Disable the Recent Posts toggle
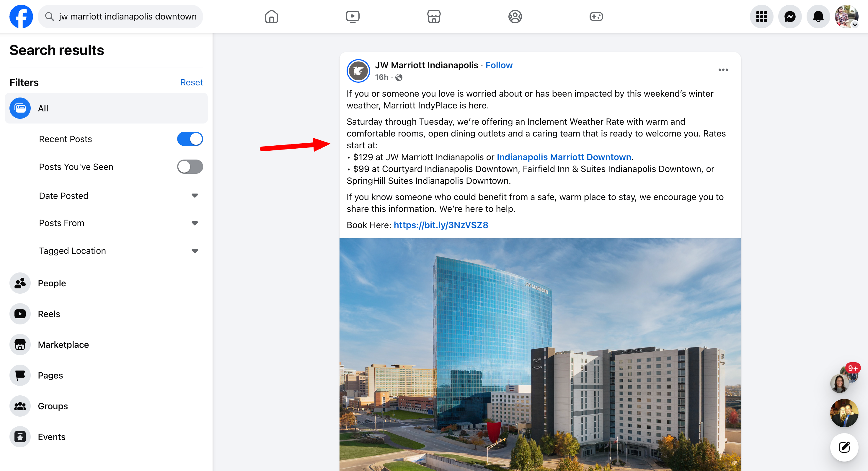The image size is (868, 471). tap(190, 139)
